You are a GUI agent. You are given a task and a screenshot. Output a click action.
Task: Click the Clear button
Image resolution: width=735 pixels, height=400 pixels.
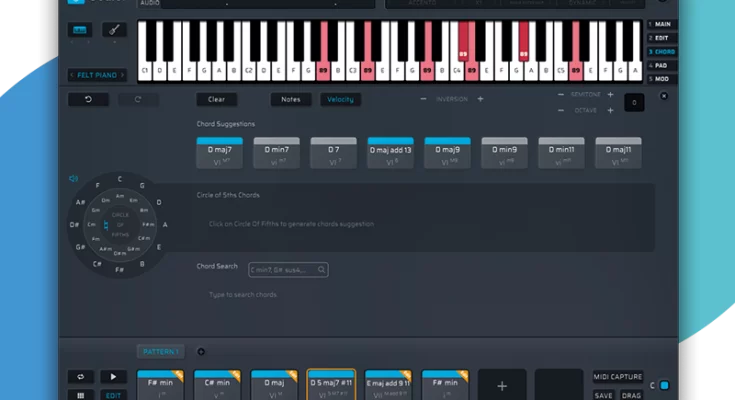point(216,100)
